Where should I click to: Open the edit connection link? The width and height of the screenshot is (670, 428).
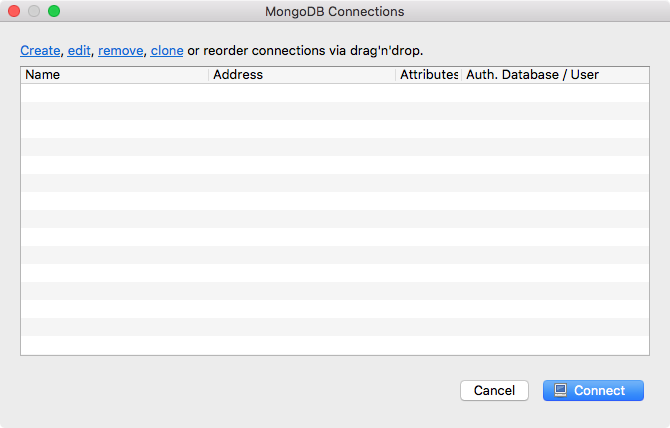[79, 50]
